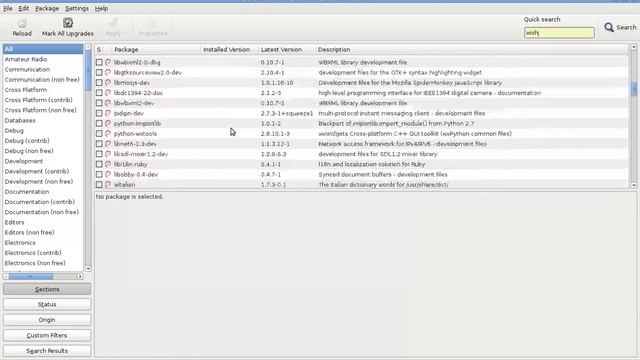The height and width of the screenshot is (360, 640).
Task: Click status icon of libdc1394-22-doc
Action: pos(108,93)
